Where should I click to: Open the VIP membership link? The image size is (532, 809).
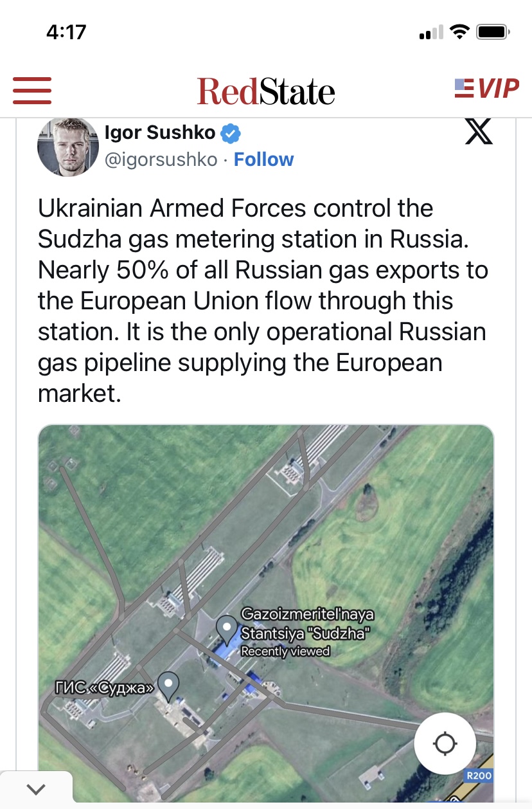point(486,89)
